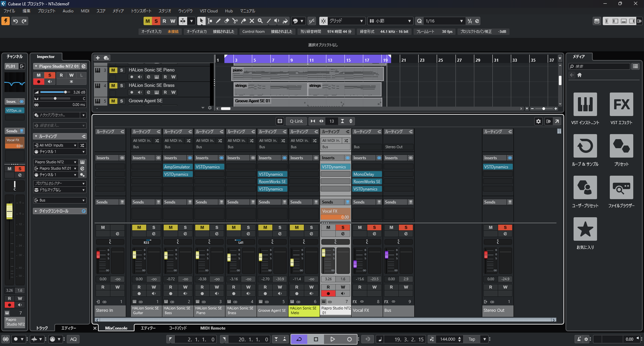Toggle global Mute state in toolbar
644x346 pixels.
click(148, 21)
